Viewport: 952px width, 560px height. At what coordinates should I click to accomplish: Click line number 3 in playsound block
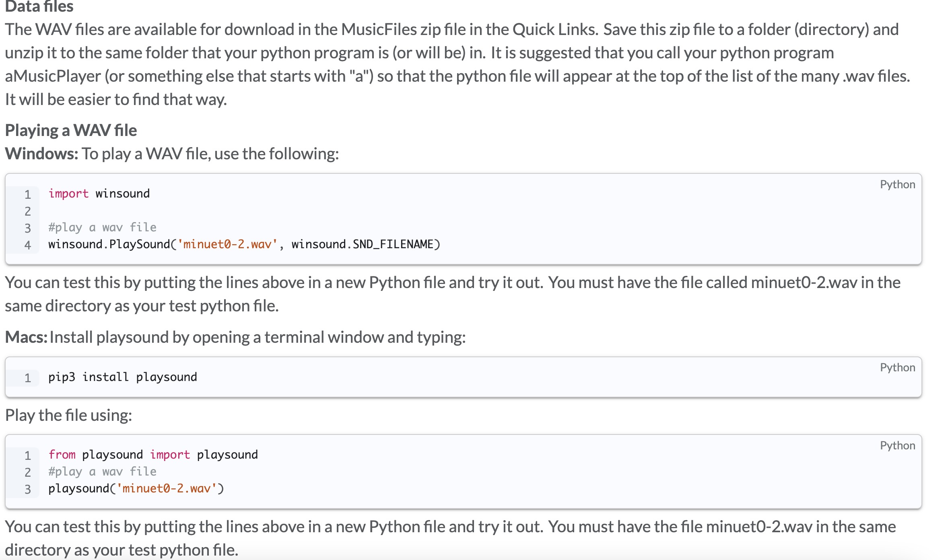[x=27, y=489]
